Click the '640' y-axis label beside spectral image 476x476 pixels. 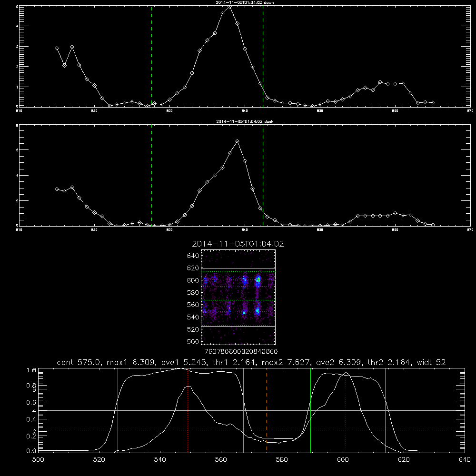193,256
